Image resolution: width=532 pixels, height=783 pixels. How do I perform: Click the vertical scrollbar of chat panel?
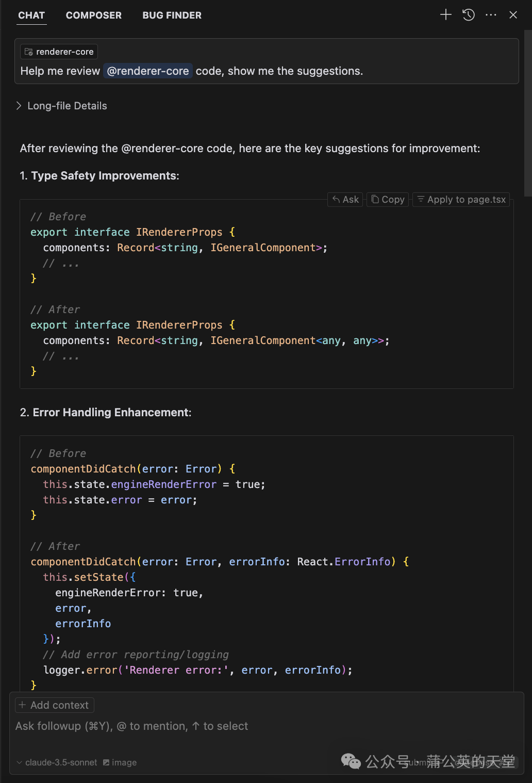click(528, 113)
